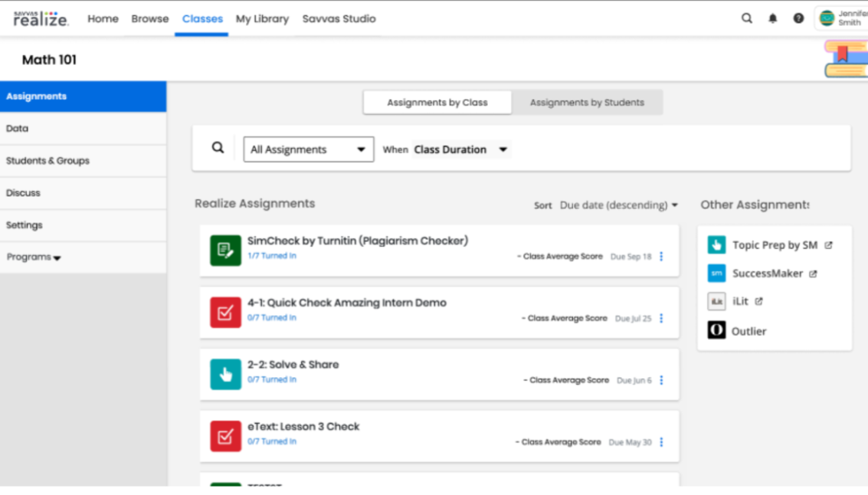Open Savvas Studio in the top navigation
The width and height of the screenshot is (868, 495).
coord(339,19)
